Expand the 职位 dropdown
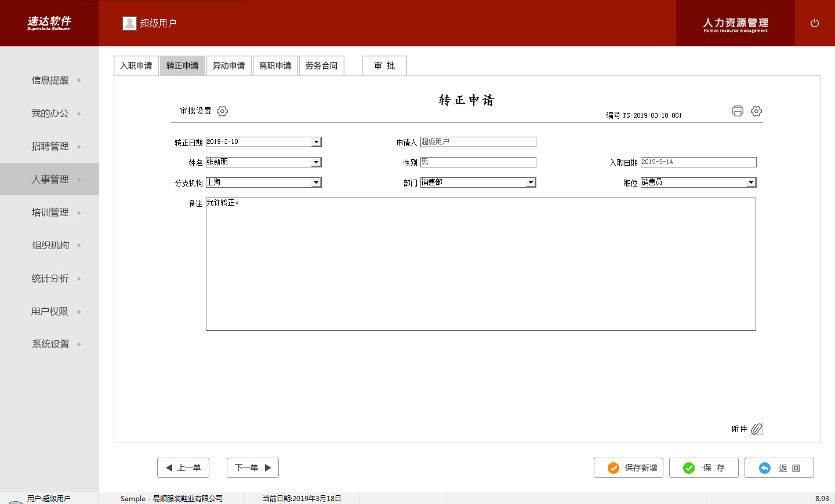The height and width of the screenshot is (504, 835). coord(751,182)
